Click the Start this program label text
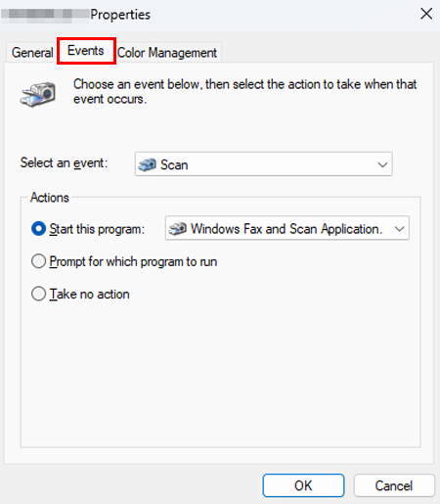Screen dimensions: 440x504 pos(97,229)
